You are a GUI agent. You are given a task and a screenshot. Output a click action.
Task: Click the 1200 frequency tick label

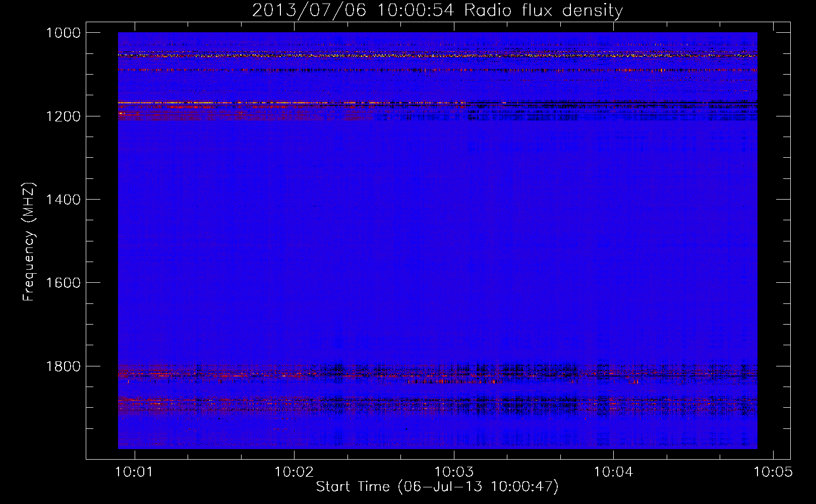63,116
